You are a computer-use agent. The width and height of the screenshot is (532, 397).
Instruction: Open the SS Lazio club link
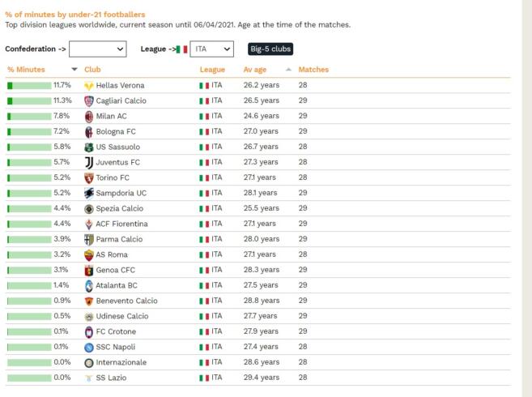(x=111, y=378)
